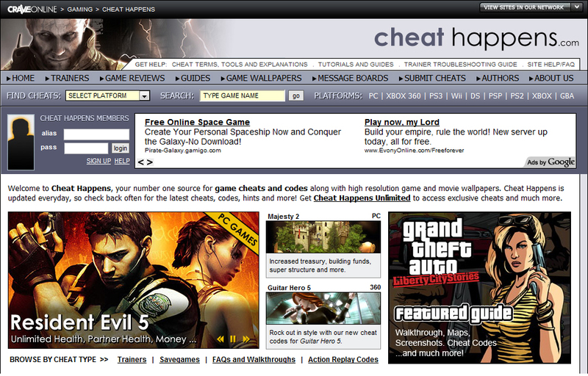Filter cheats by PS2 platform
The width and height of the screenshot is (588, 376).
[517, 96]
